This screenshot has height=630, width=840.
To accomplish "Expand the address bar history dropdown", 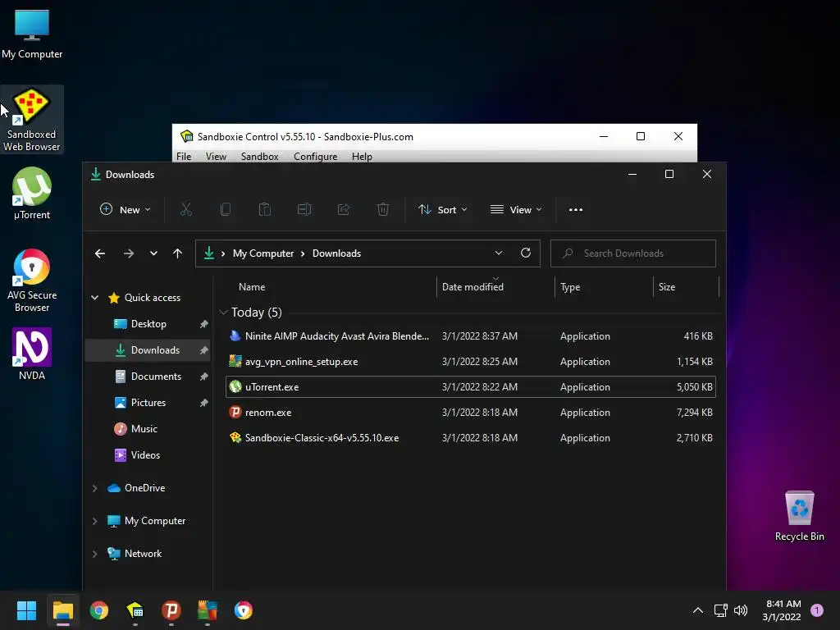I will coord(499,253).
